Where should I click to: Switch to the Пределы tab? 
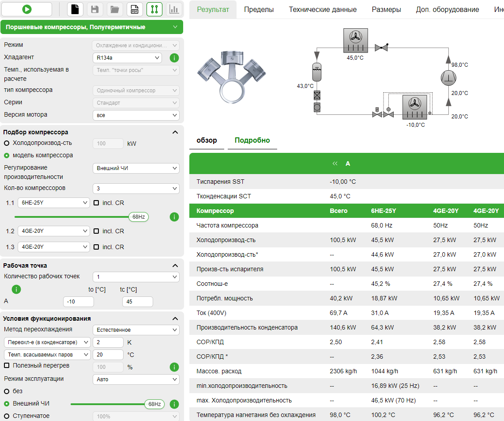click(259, 9)
